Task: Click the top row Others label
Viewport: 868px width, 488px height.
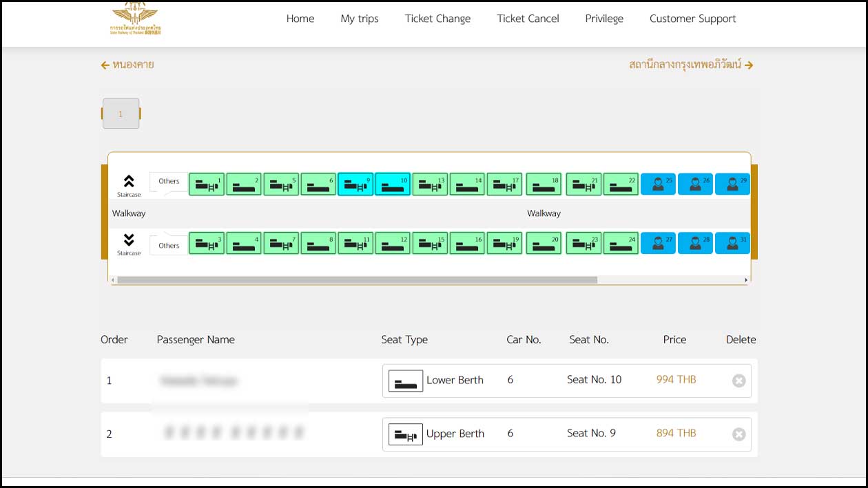Action: [169, 181]
